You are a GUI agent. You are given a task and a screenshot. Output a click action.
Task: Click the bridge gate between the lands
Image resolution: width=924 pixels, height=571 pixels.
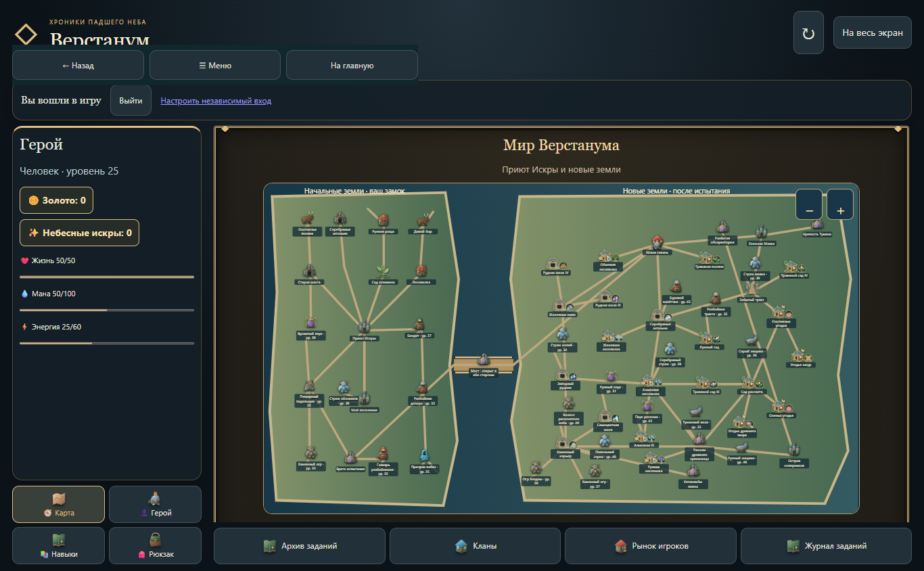pos(483,359)
